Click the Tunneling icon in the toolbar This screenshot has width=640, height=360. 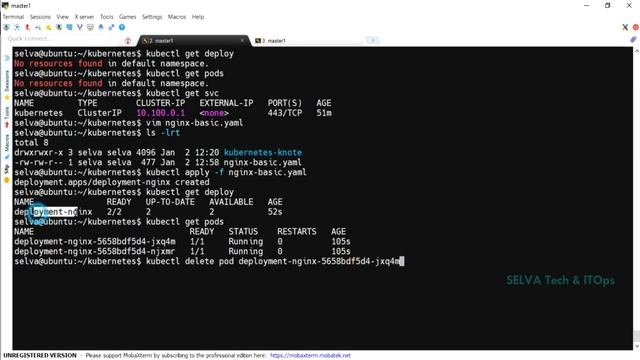point(90,27)
